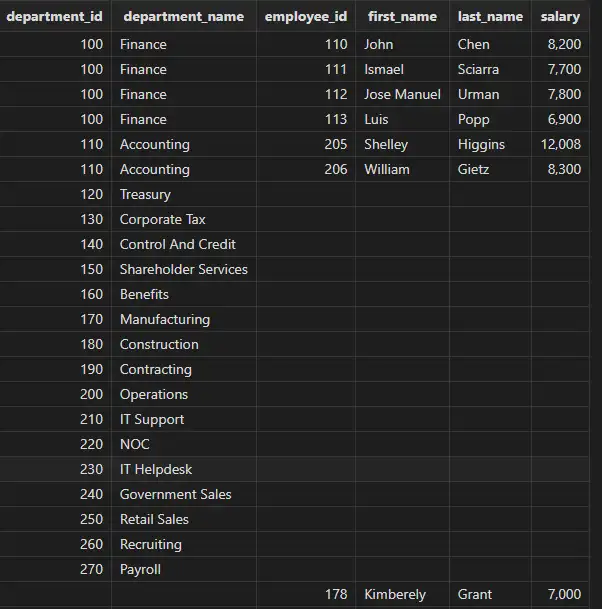Select the last name cell 'Chen'
The width and height of the screenshot is (602, 609).
click(x=490, y=44)
